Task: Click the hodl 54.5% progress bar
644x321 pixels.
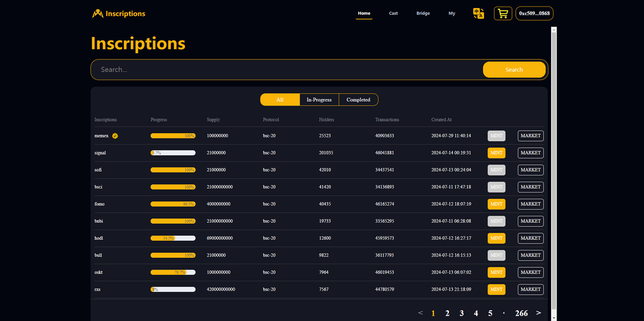Action: 173,238
